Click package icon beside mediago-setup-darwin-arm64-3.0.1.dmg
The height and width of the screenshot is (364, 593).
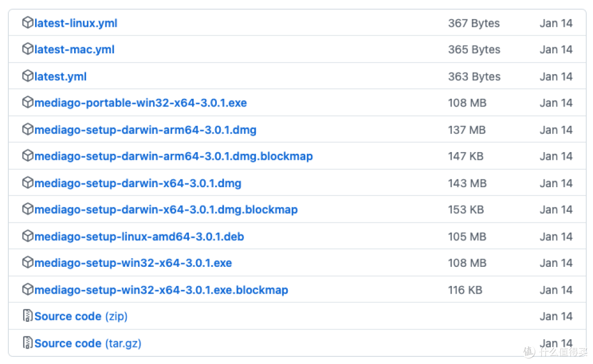tap(27, 129)
